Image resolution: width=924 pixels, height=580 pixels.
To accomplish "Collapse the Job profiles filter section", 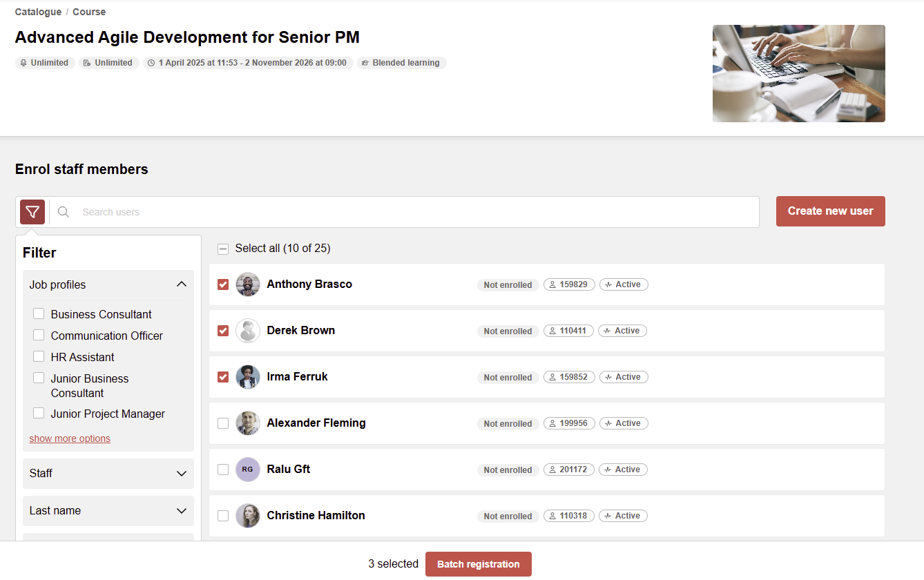I will pos(181,284).
